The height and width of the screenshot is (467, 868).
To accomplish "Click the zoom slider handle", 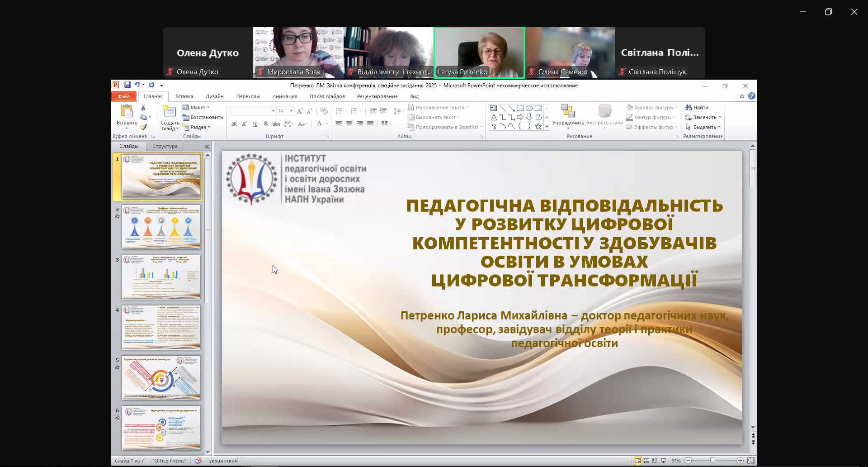I will (712, 461).
